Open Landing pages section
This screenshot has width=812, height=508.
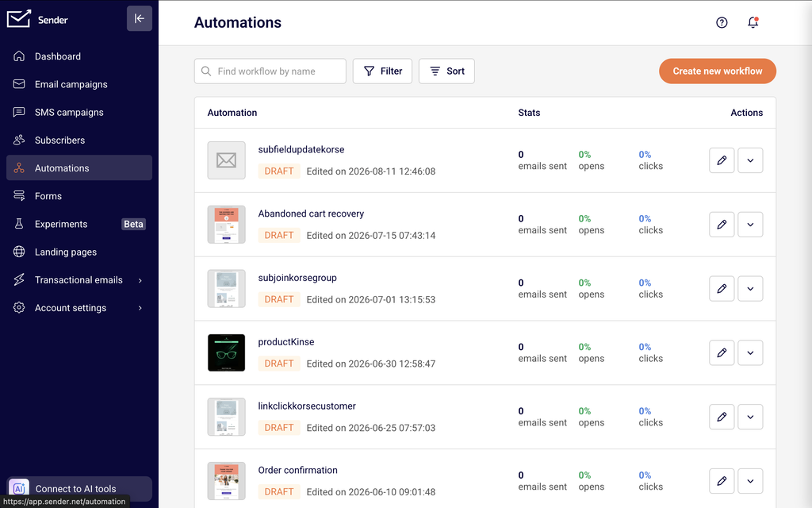(79, 252)
